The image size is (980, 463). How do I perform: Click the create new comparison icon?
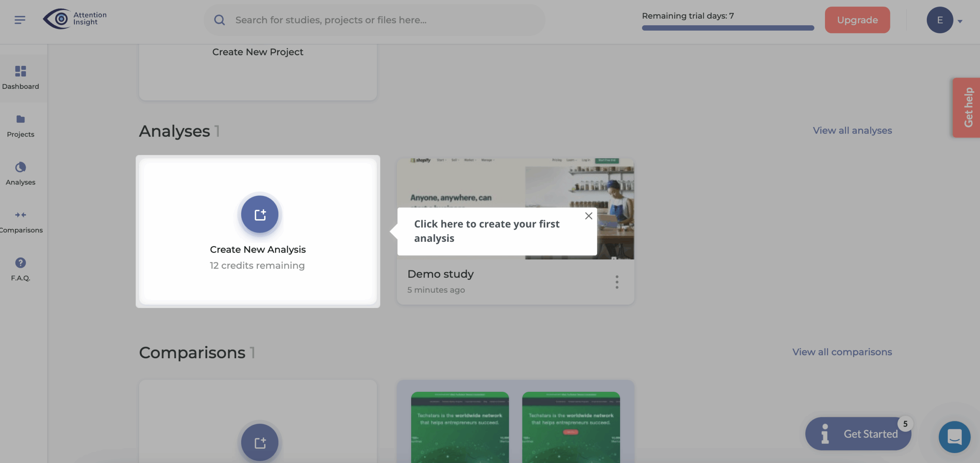click(x=260, y=442)
